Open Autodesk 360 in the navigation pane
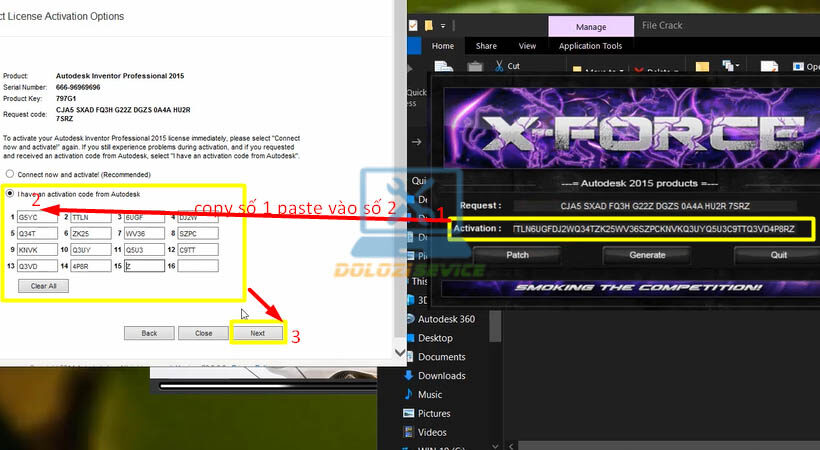 click(446, 319)
